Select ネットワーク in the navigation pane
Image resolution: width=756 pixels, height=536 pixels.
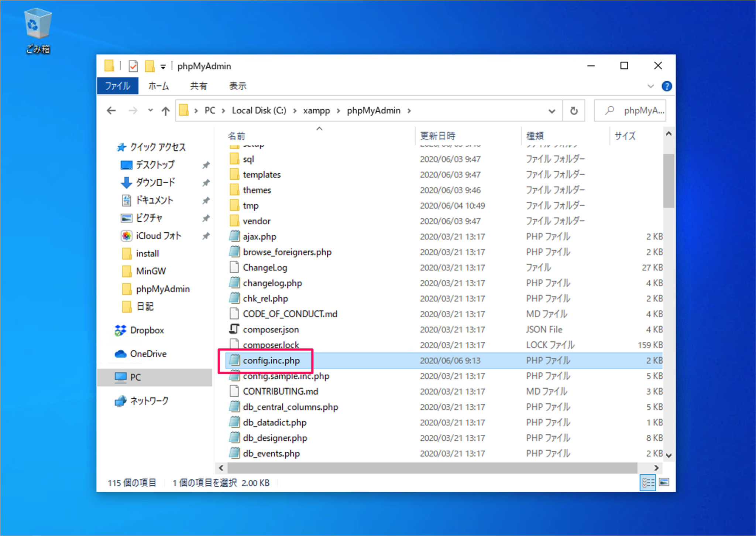click(141, 401)
